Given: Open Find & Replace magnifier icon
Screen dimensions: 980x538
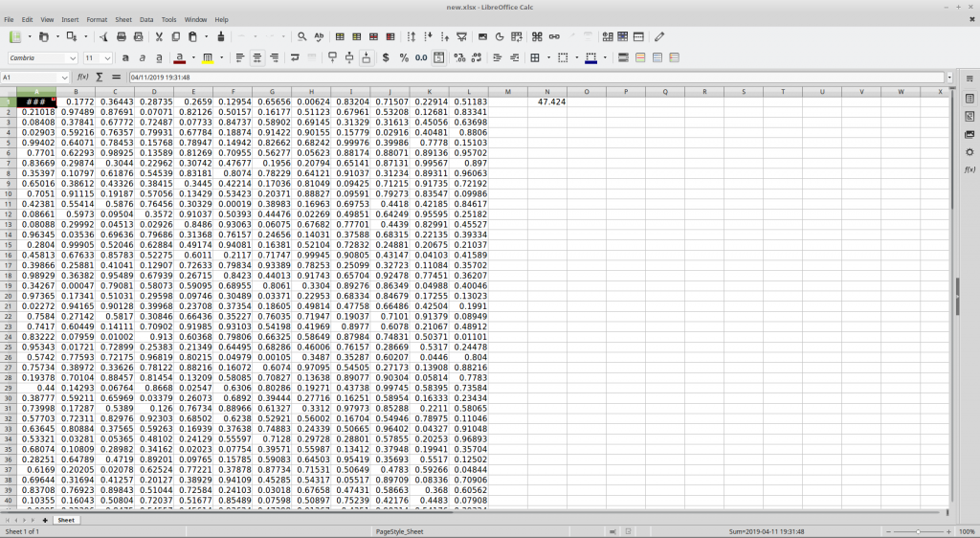Looking at the screenshot, I should click(x=301, y=37).
